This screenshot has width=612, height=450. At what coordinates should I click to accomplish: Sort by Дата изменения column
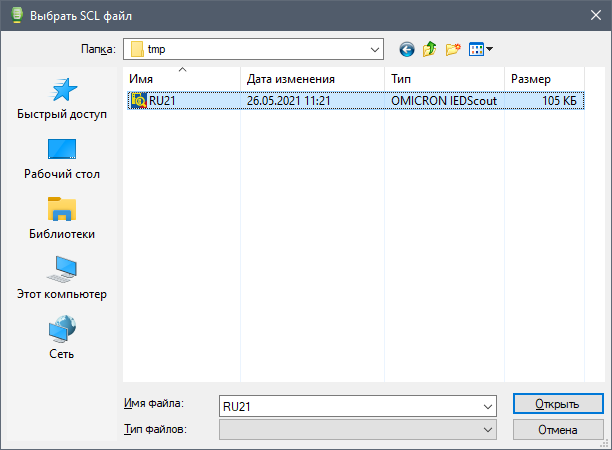312,78
